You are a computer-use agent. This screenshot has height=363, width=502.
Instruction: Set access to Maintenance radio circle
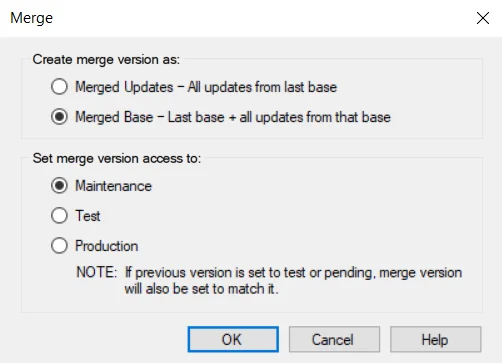59,186
